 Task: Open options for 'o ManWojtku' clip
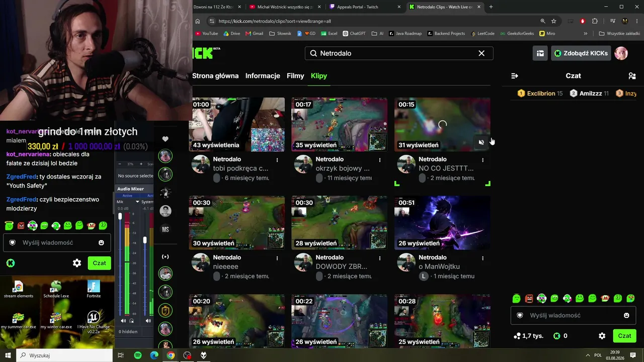point(482,258)
